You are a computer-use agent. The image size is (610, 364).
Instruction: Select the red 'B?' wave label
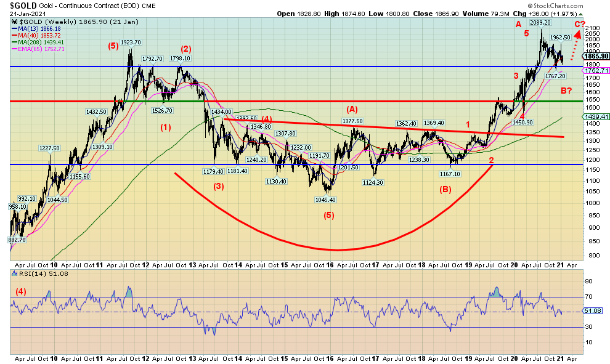(x=567, y=91)
